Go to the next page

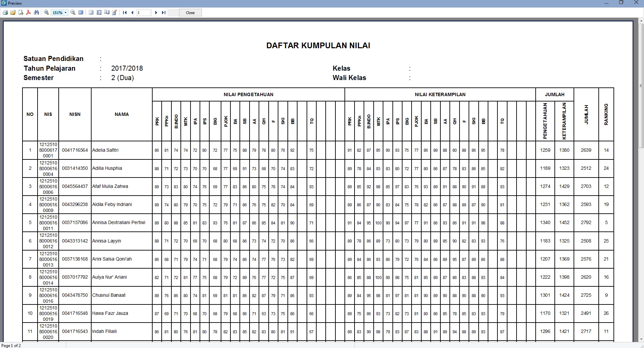(x=156, y=13)
